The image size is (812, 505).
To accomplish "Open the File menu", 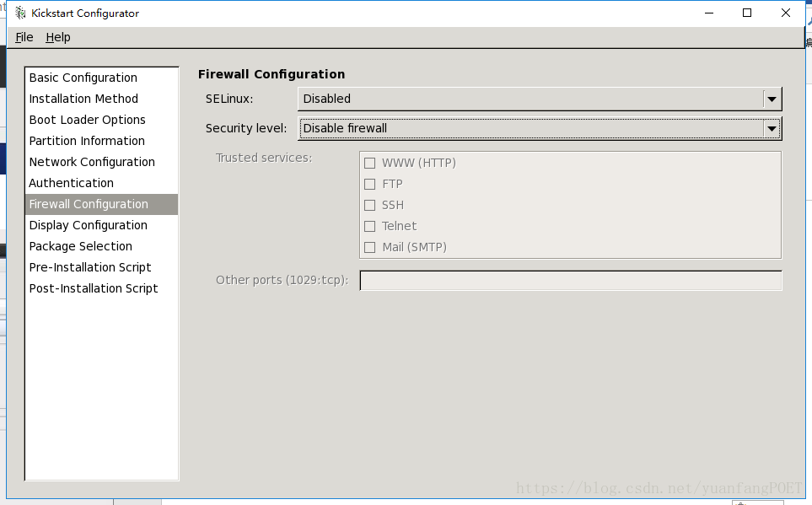I will point(24,37).
